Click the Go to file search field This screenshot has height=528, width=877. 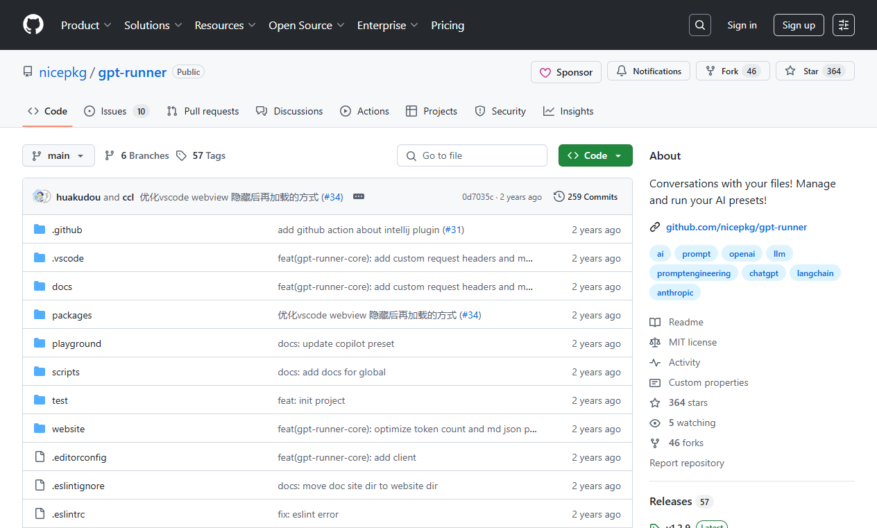[x=472, y=155]
